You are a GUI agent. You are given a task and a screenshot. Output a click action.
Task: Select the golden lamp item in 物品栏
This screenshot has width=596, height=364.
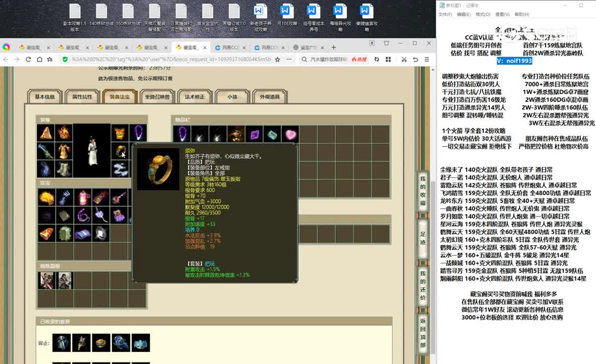pyautogui.click(x=236, y=134)
